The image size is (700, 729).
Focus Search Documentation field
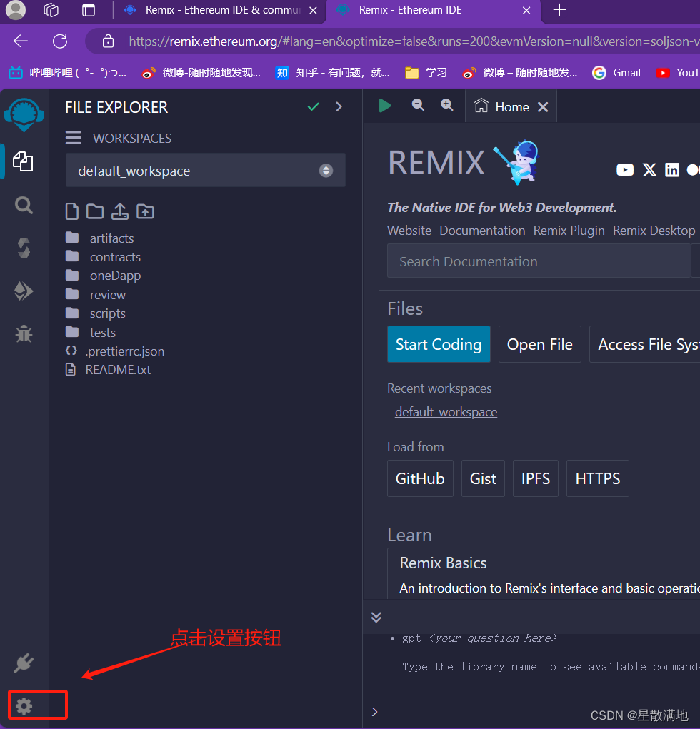pos(539,261)
